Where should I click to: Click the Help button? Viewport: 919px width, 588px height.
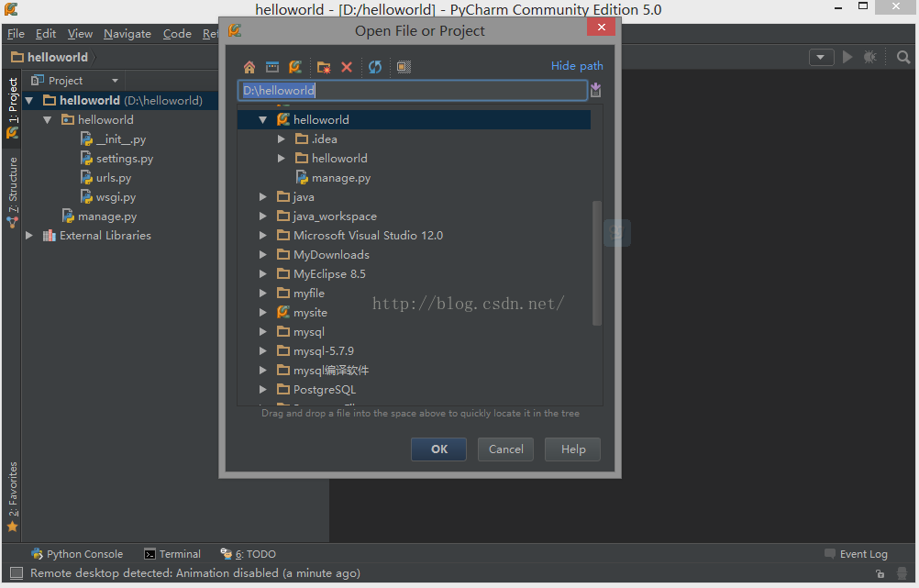pyautogui.click(x=572, y=449)
